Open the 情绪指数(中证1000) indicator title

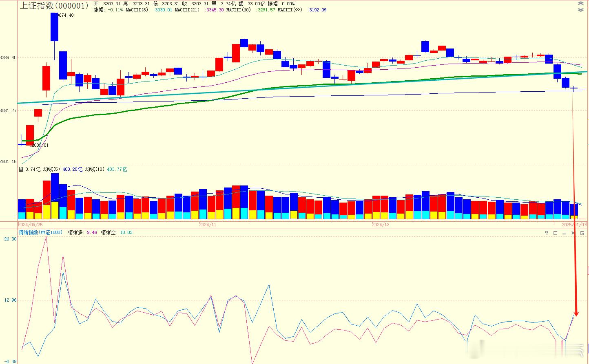tap(40, 232)
